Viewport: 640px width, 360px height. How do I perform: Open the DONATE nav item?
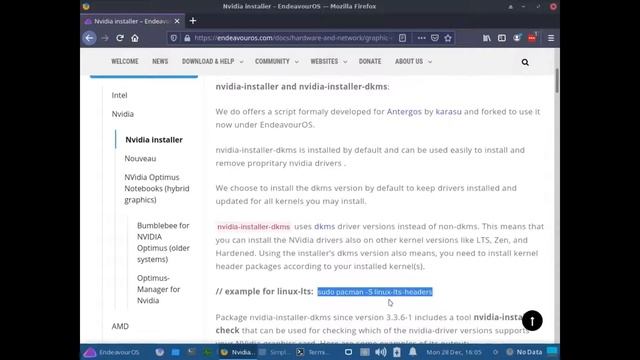click(x=370, y=61)
